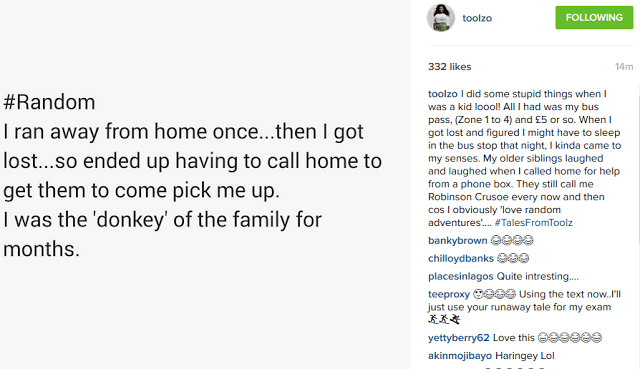Click the comments panel scrollbar

pos(637,163)
